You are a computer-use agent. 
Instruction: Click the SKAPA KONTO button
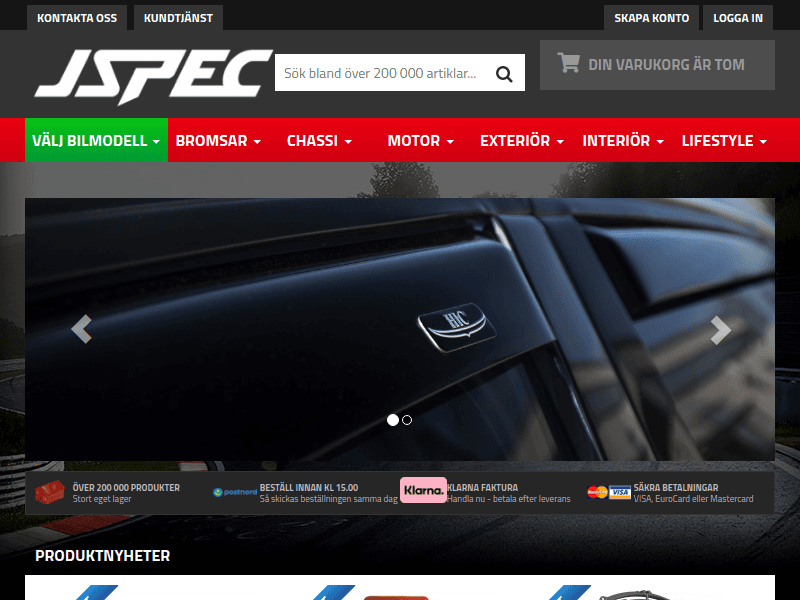tap(651, 17)
